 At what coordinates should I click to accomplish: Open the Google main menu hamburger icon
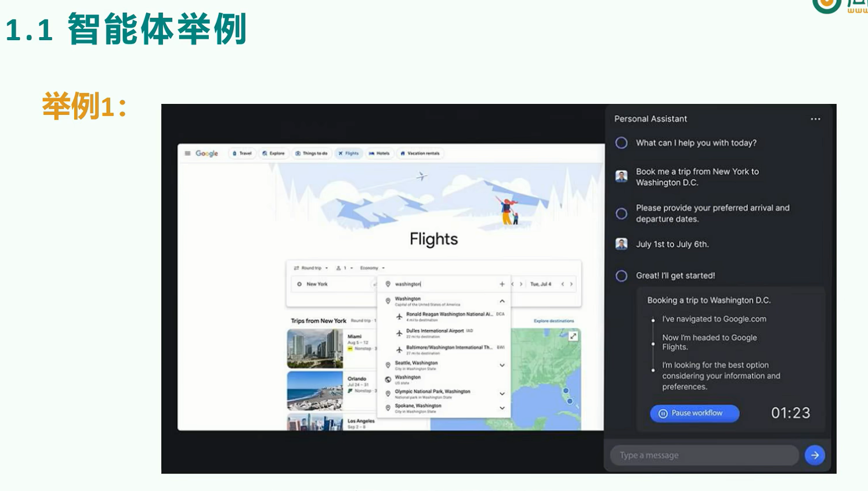coord(187,153)
